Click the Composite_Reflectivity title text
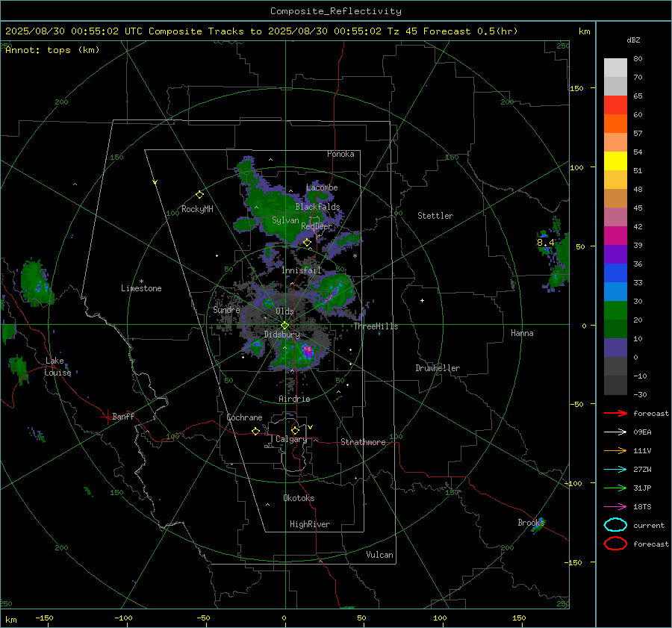 [335, 11]
